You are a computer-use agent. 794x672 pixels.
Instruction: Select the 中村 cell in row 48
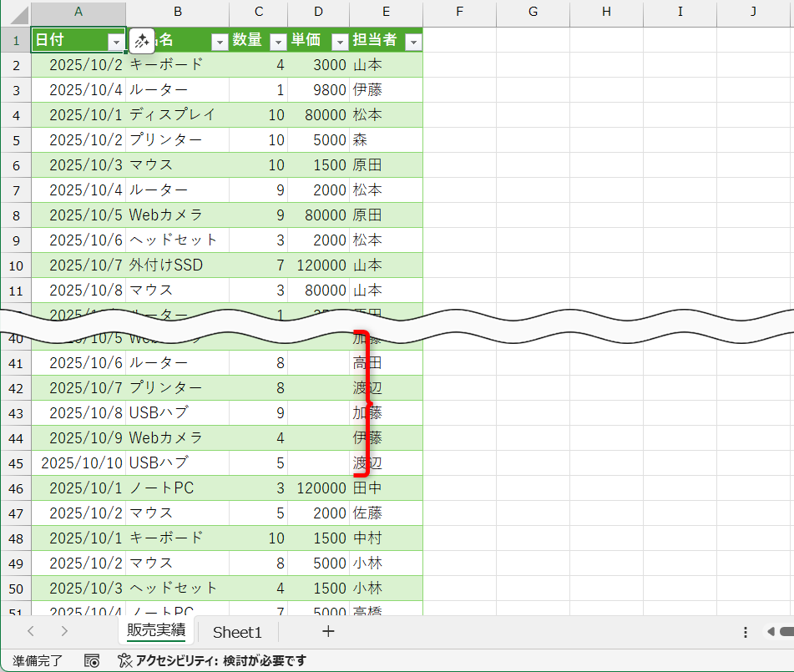[x=386, y=538]
